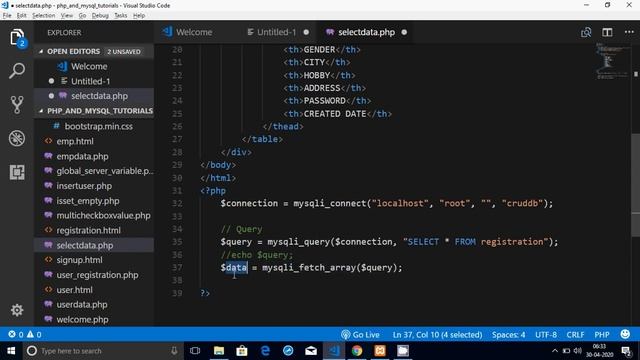The width and height of the screenshot is (640, 360).
Task: Switch to Visual Studio Code taskbar icon
Action: point(334,351)
